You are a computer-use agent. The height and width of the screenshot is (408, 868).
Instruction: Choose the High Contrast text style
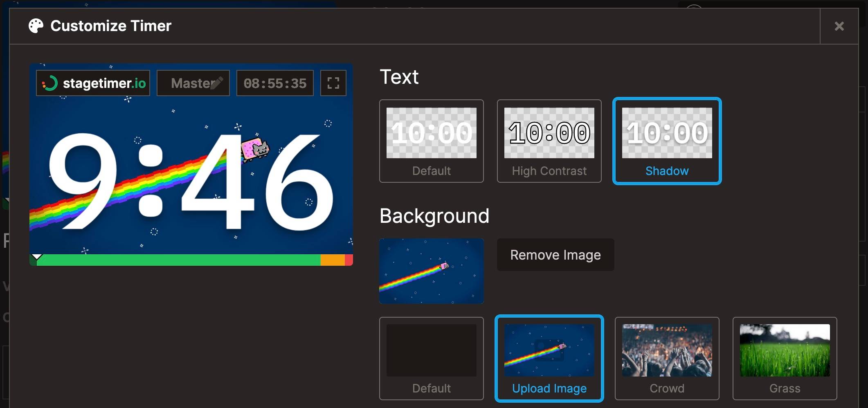(x=549, y=141)
